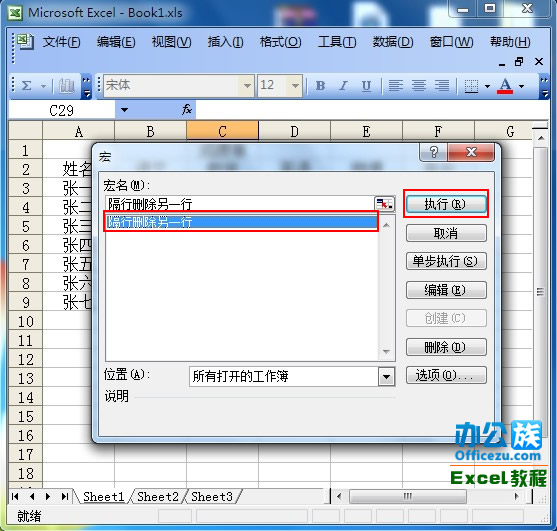Click the 宏名 macro name input field
The height and width of the screenshot is (531, 557).
click(x=240, y=204)
